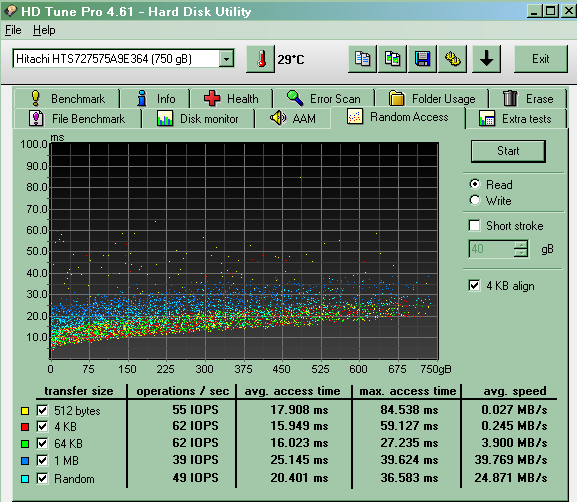Copy text results to clipboard icon
Image resolution: width=577 pixels, height=502 pixels.
[x=362, y=59]
